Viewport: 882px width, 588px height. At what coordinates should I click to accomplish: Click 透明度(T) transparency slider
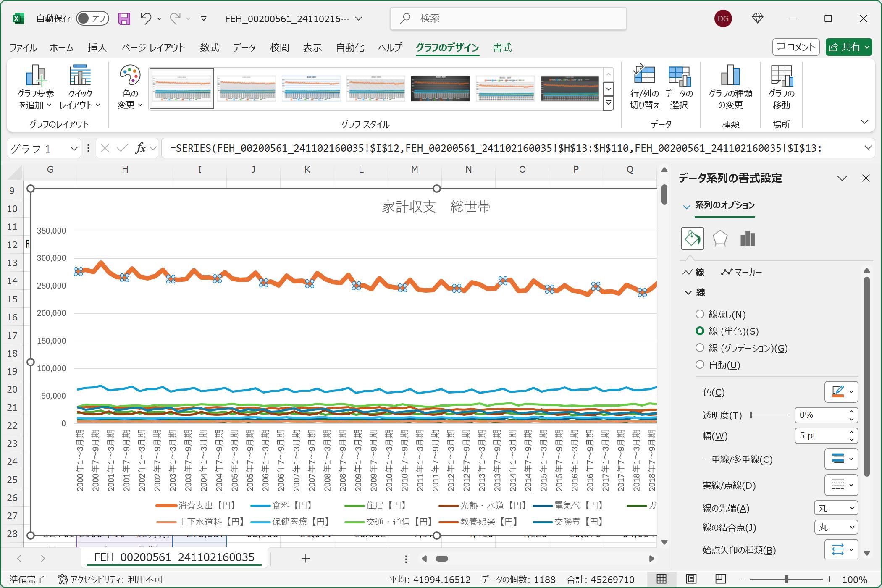point(769,415)
